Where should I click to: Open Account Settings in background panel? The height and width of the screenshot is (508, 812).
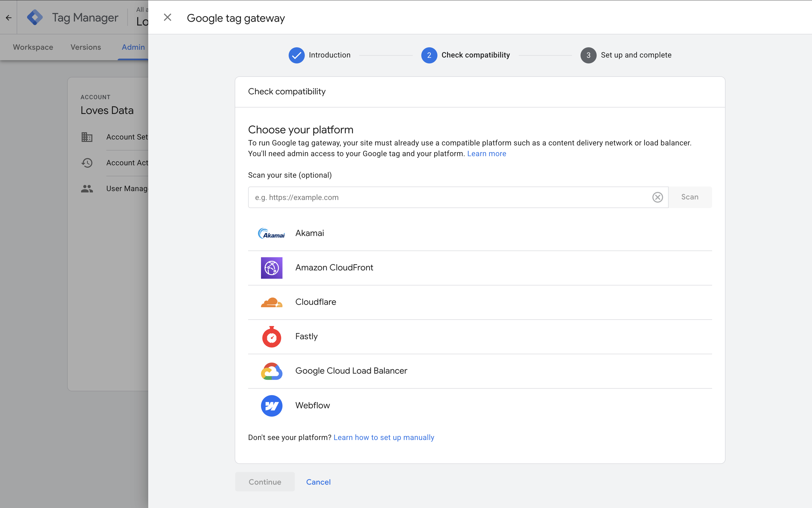click(127, 137)
